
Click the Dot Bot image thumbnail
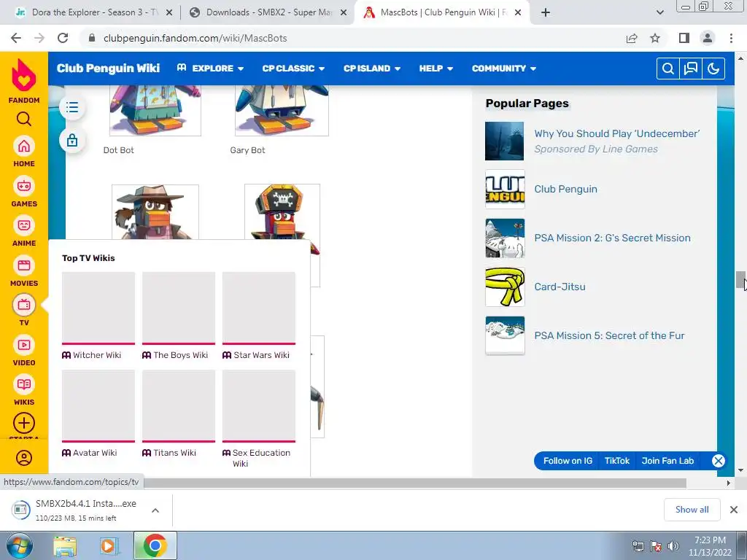tap(155, 111)
